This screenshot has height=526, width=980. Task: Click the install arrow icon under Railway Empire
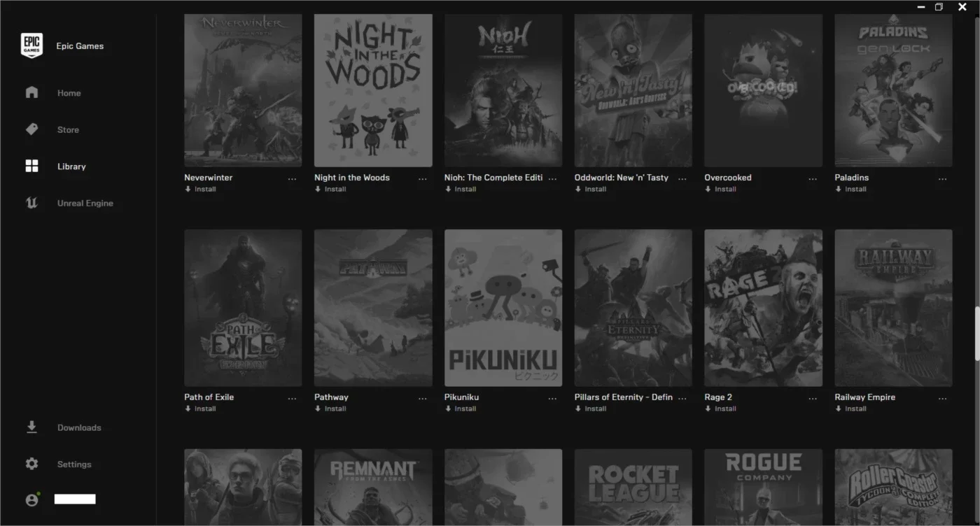click(838, 408)
